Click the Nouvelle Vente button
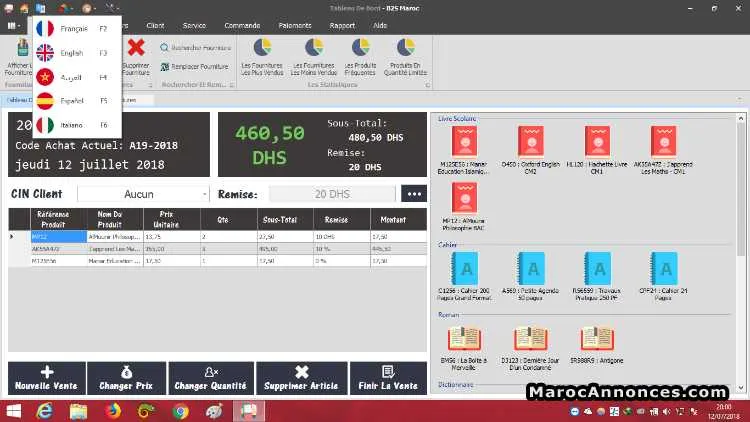 click(x=46, y=378)
